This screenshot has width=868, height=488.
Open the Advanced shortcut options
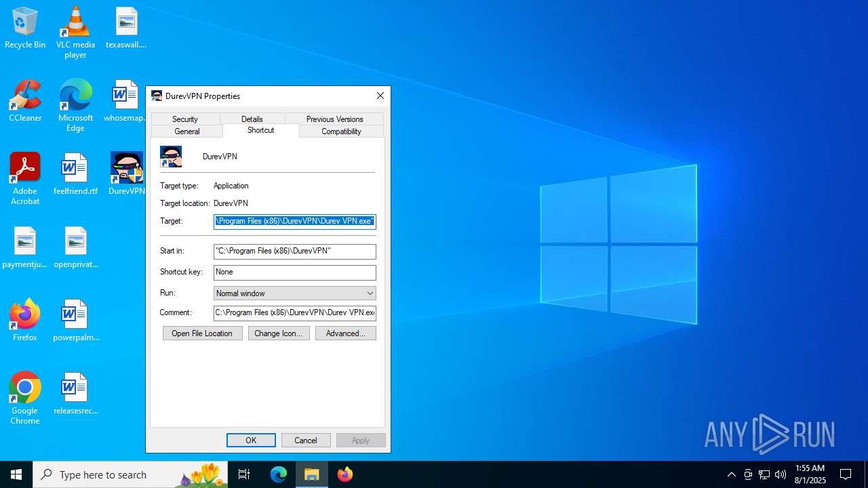[x=346, y=333]
